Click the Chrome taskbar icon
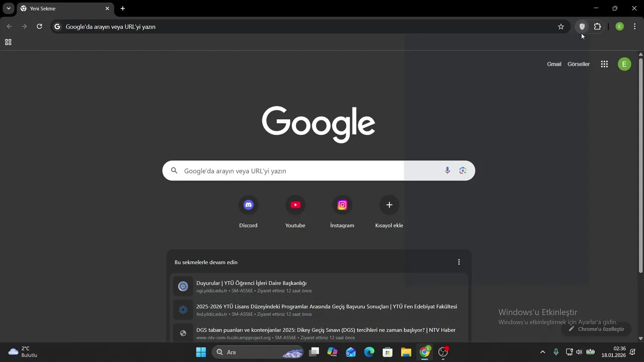 coord(425,352)
